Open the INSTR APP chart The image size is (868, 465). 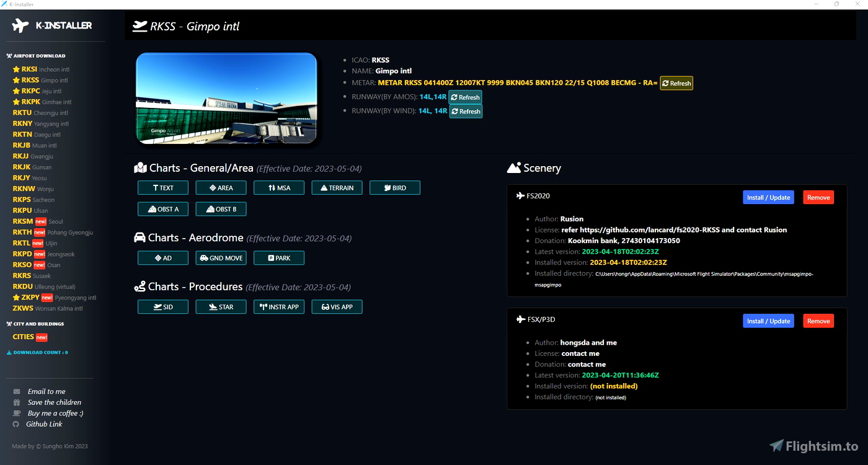(279, 307)
